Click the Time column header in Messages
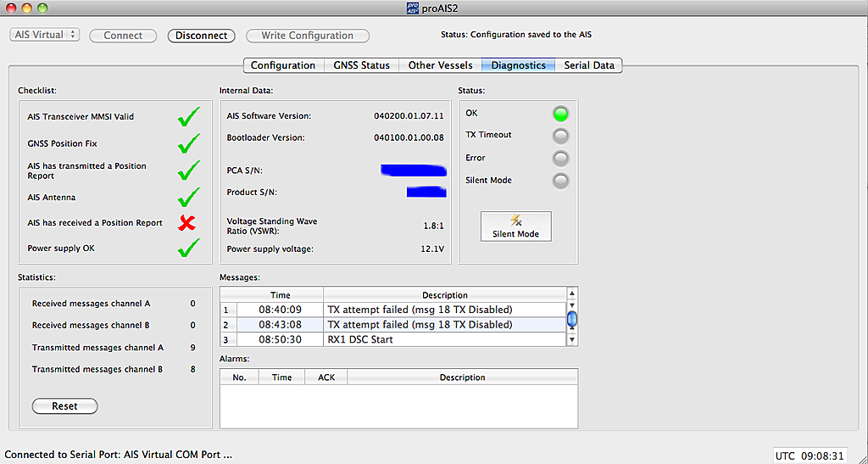Screen dimensions: 868x464 coord(281,295)
